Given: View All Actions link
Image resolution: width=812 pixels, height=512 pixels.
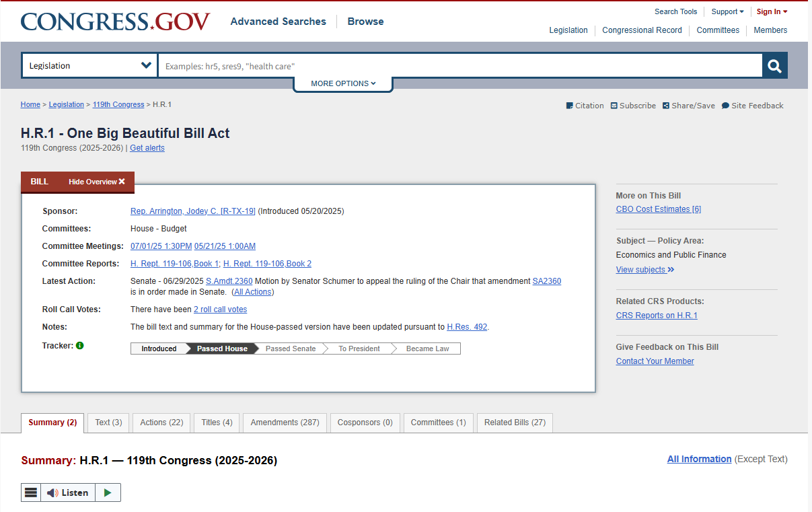Looking at the screenshot, I should click(253, 292).
